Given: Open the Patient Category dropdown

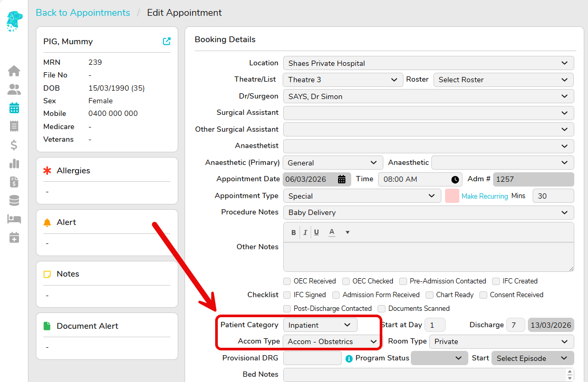Looking at the screenshot, I should click(x=320, y=325).
